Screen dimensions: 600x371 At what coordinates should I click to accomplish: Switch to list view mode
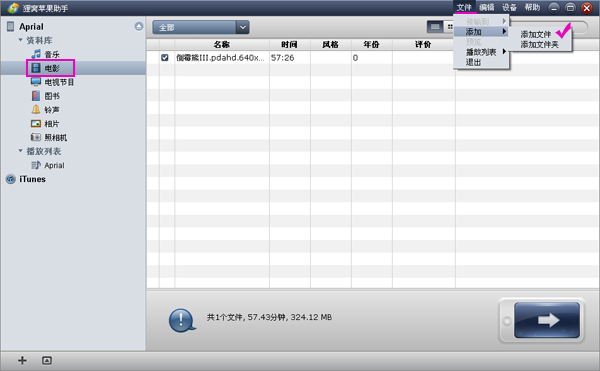pyautogui.click(x=435, y=27)
